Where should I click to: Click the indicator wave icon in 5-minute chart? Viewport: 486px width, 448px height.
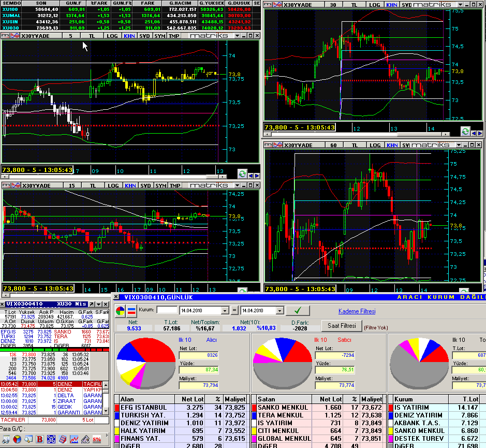click(15, 36)
